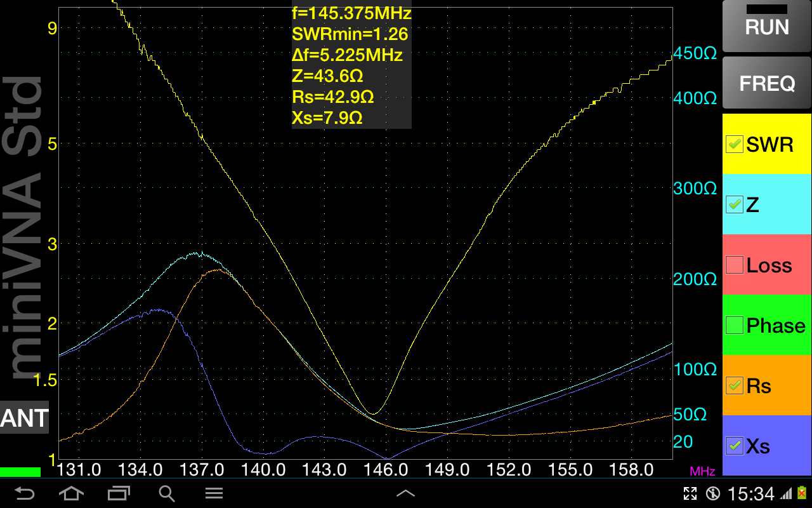The image size is (812, 508).
Task: Open the recent apps icon
Action: 118,493
